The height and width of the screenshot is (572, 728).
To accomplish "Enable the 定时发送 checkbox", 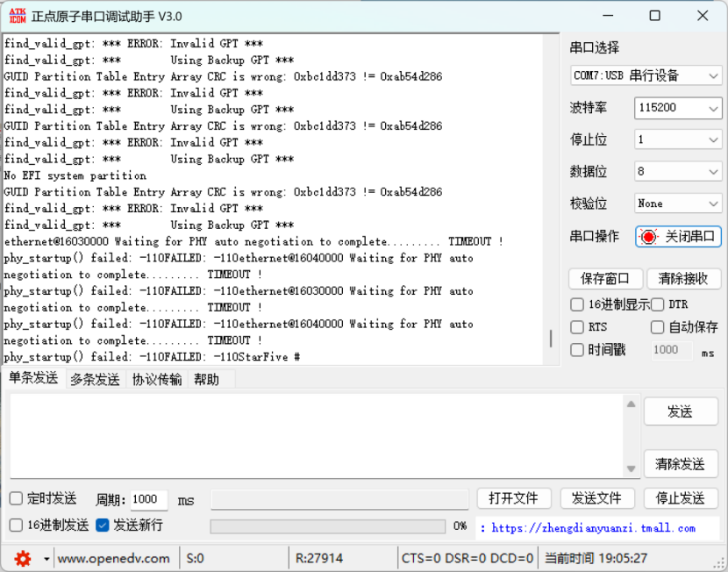I will tap(17, 498).
